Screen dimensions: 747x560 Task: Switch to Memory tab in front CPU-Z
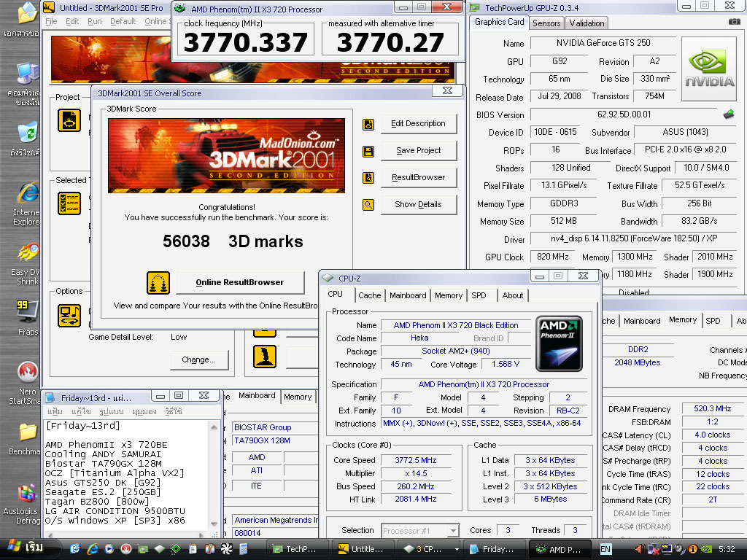tap(449, 295)
